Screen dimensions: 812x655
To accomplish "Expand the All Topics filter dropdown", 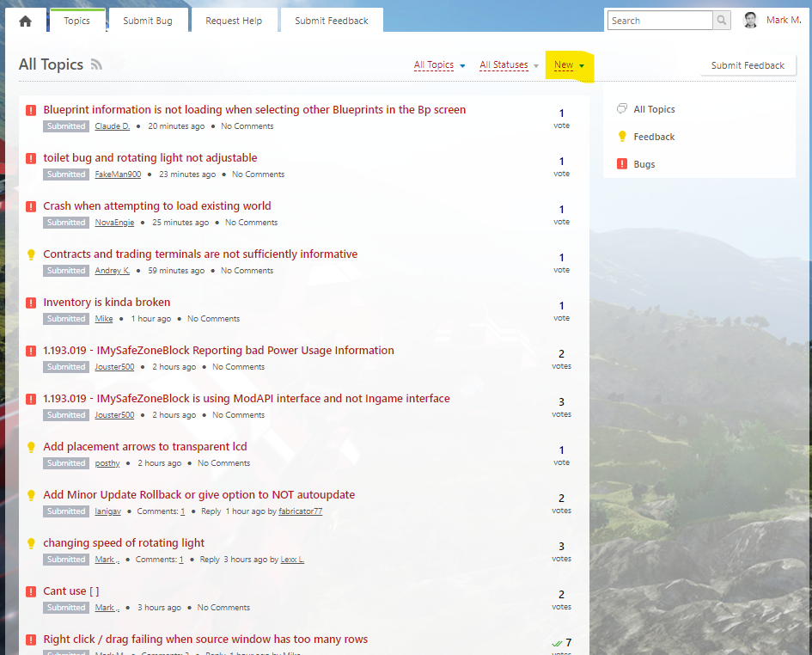I will click(439, 65).
